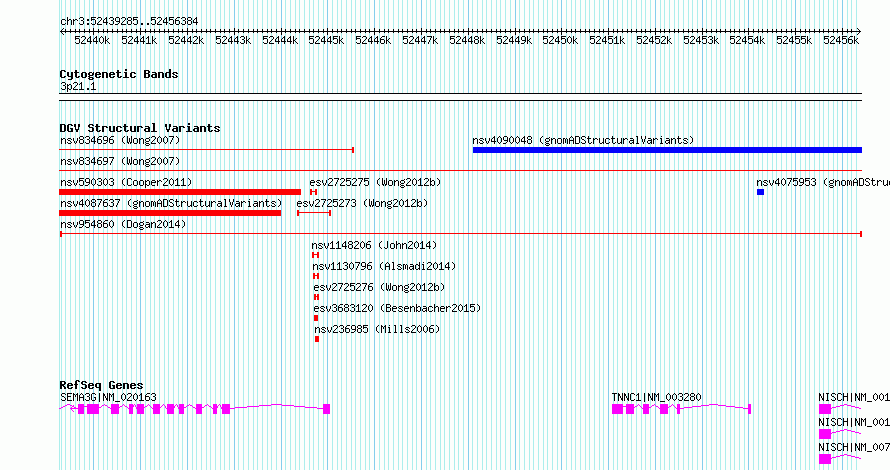Select the 52448k ruler label
This screenshot has height=470, width=890.
click(467, 40)
